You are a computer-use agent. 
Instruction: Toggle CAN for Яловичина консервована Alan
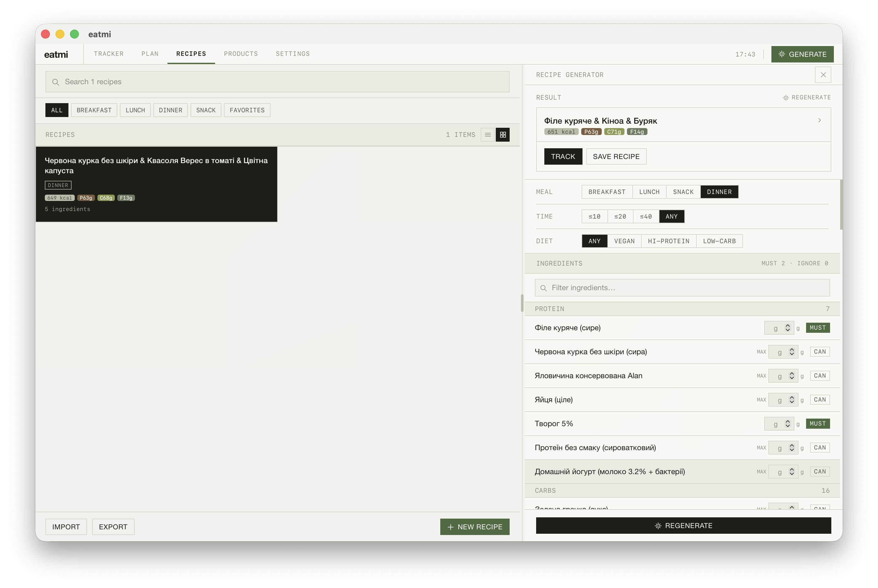(820, 376)
